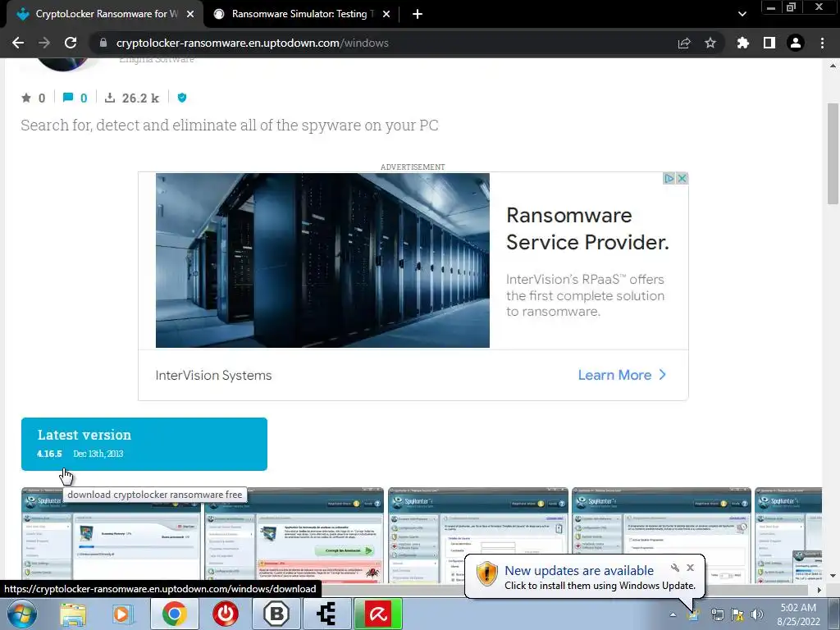Viewport: 840px width, 630px height.
Task: Bookmark this page with the star
Action: (x=710, y=43)
